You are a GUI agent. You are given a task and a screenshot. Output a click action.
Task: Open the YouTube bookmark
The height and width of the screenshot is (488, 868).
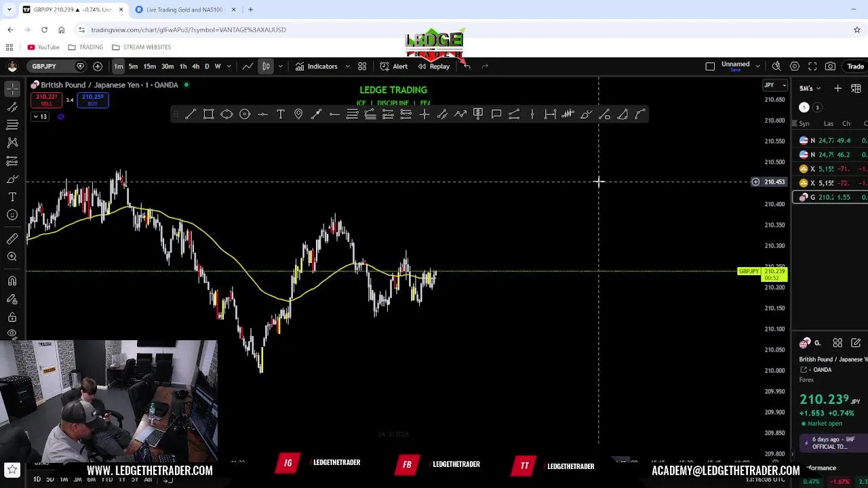pyautogui.click(x=43, y=47)
